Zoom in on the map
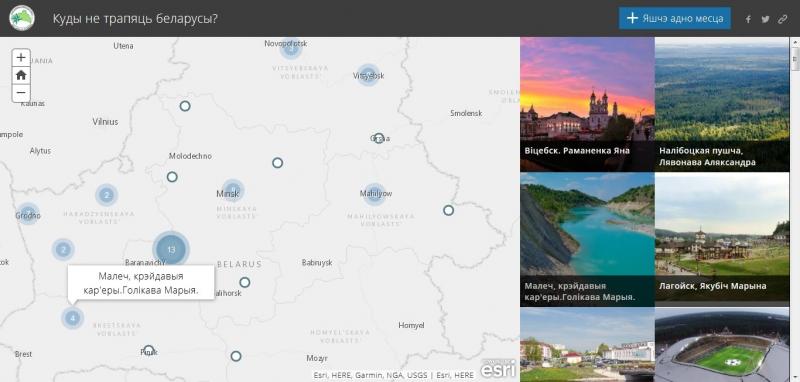800x382 pixels. pos(21,57)
